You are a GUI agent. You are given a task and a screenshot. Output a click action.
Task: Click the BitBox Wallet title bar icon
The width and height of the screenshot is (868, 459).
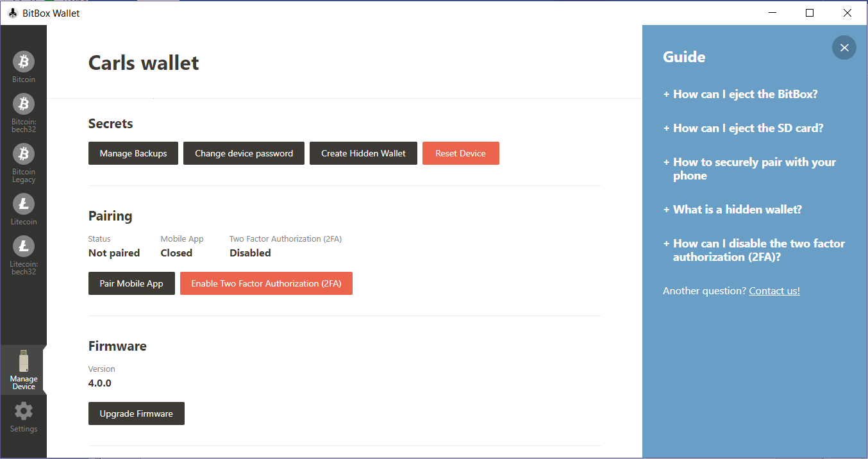(12, 13)
